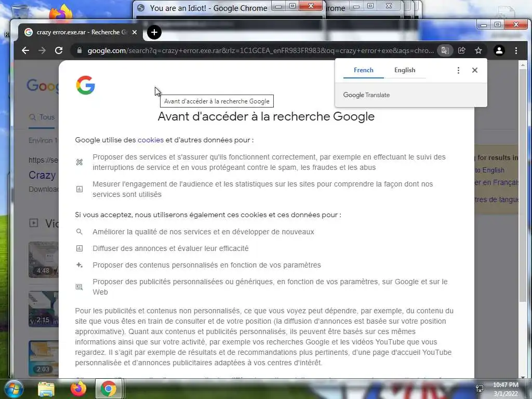Maximize the 'You are an Idiot!' window

click(x=292, y=6)
